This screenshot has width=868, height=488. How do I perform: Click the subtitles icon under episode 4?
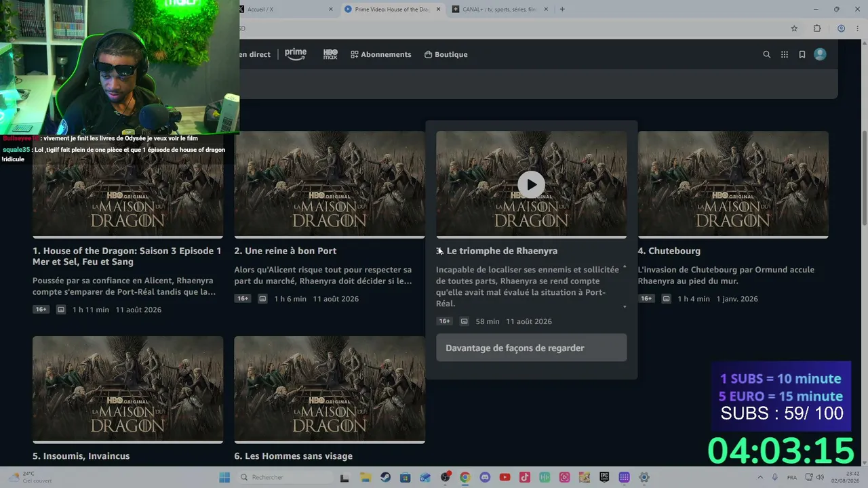click(667, 299)
